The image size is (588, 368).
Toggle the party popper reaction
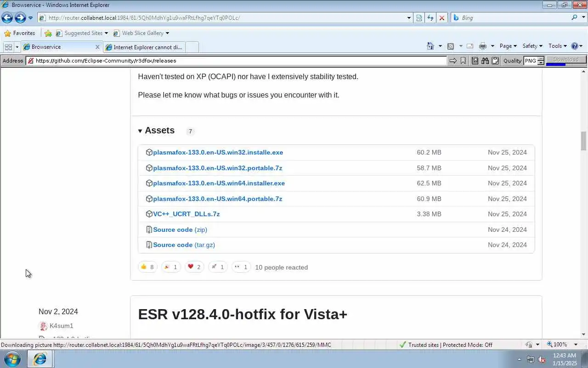click(x=170, y=267)
